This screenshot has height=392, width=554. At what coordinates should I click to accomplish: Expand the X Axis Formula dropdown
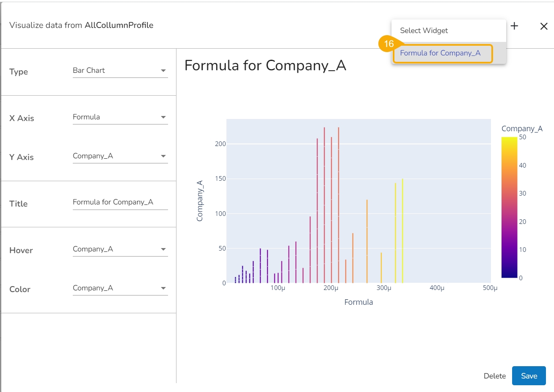click(x=120, y=117)
